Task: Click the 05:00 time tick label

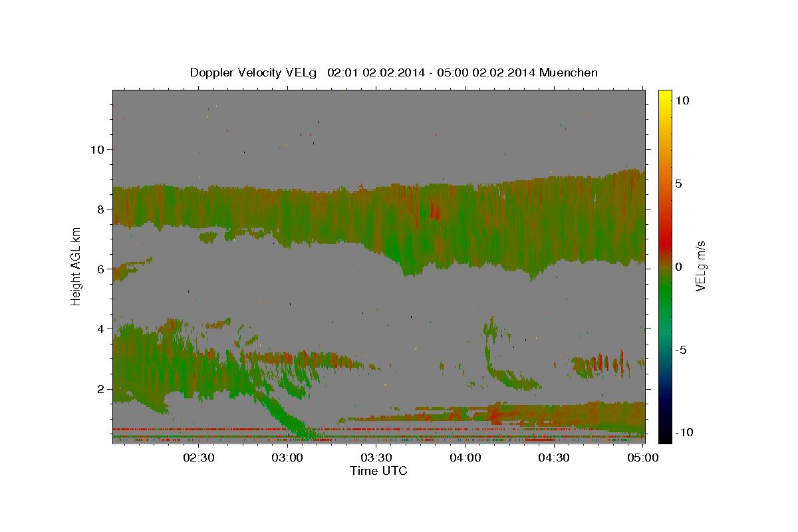Action: click(642, 458)
